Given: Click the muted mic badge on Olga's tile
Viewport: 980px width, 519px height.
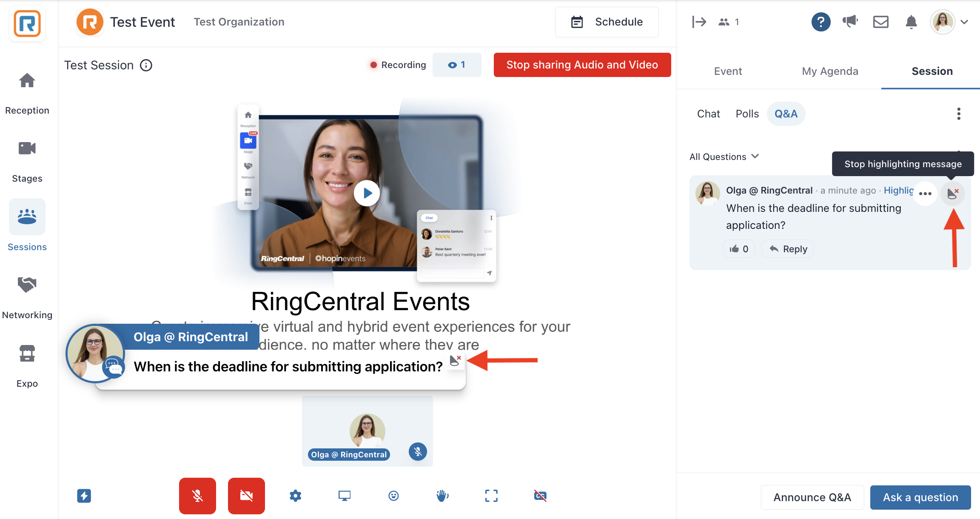Looking at the screenshot, I should point(418,451).
